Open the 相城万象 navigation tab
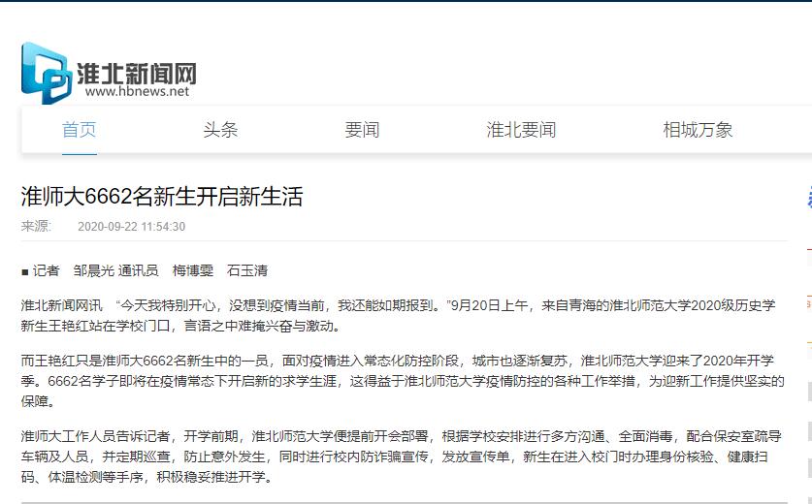This screenshot has height=504, width=812. click(698, 130)
